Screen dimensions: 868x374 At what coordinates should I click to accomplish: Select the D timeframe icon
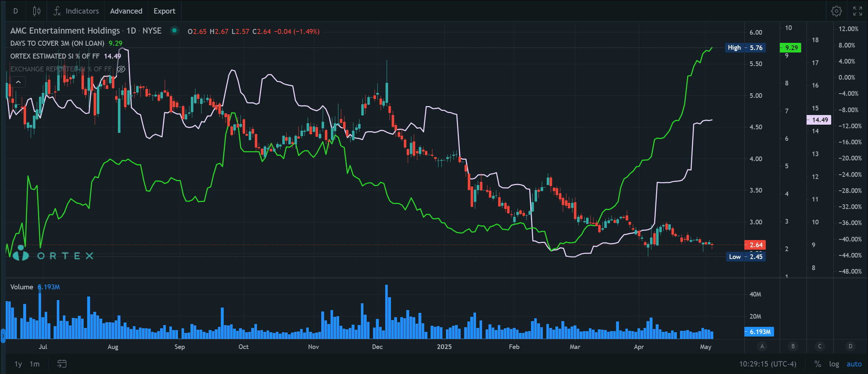point(15,11)
